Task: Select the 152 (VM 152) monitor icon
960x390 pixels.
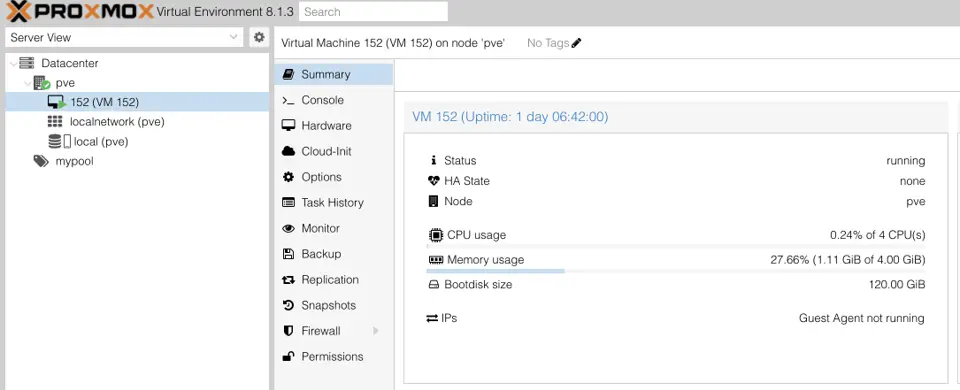Action: tap(56, 102)
